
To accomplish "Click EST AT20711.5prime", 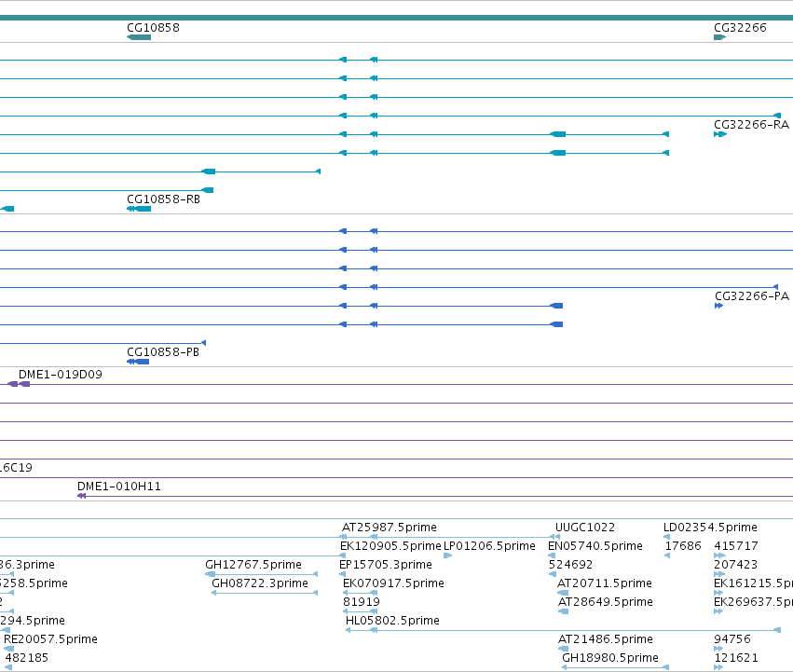I will (x=605, y=583).
